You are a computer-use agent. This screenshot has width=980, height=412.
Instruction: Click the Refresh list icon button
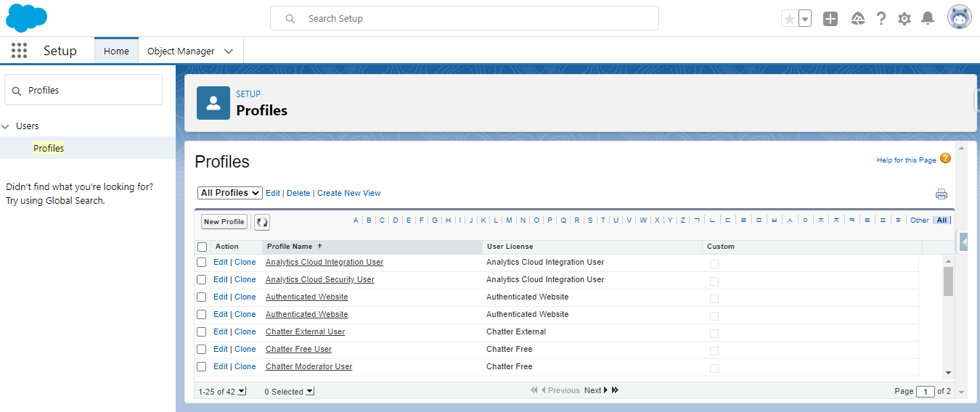point(261,222)
